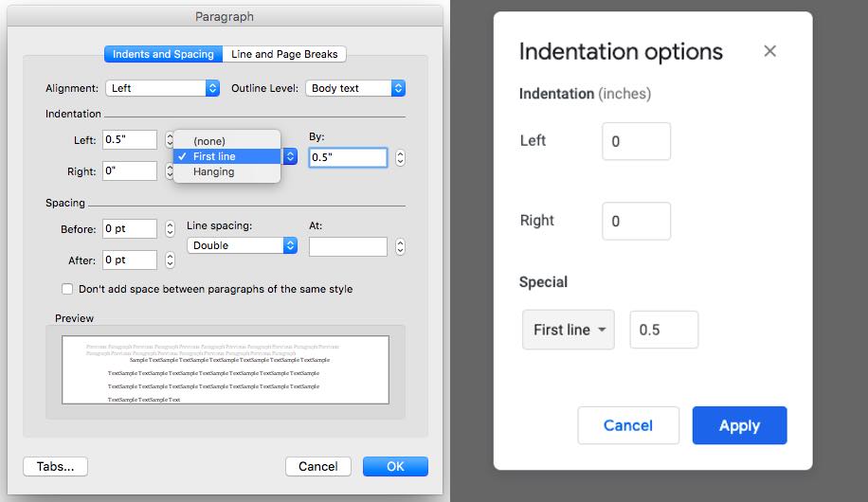The width and height of the screenshot is (868, 502).
Task: Choose Hanging in special indent menu
Action: click(227, 171)
